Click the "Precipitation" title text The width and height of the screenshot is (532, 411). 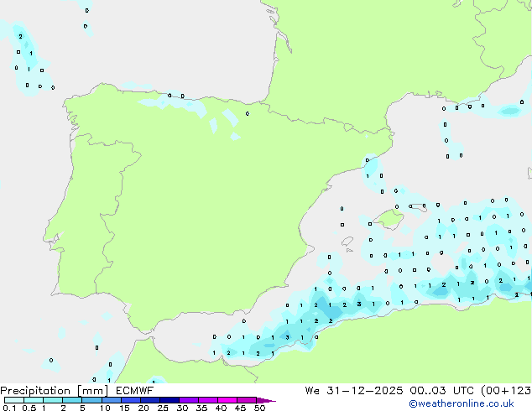point(35,391)
